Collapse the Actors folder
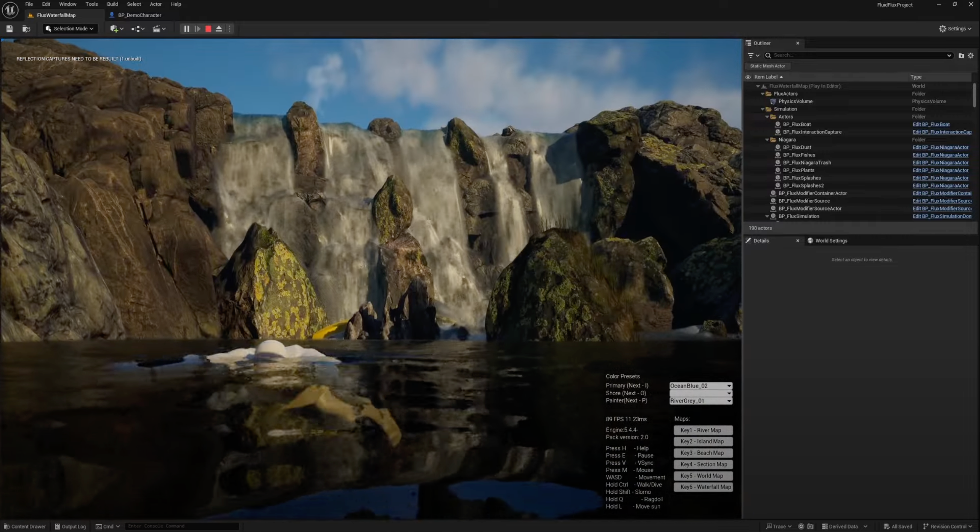 click(767, 117)
